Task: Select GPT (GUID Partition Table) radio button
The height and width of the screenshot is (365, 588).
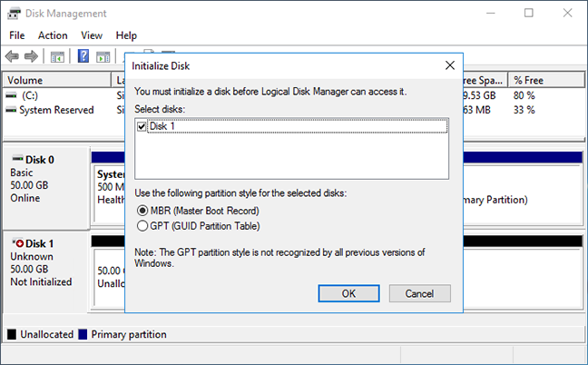Action: pyautogui.click(x=142, y=226)
